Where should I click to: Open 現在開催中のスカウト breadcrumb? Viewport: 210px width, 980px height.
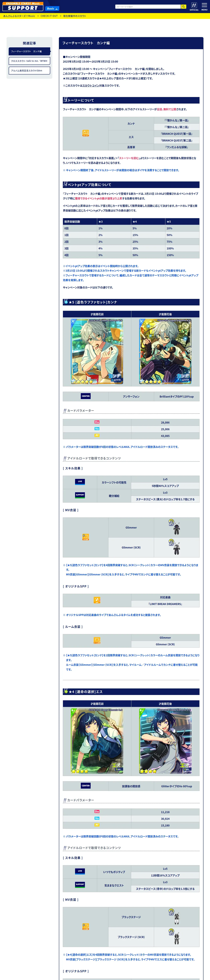pyautogui.click(x=75, y=16)
